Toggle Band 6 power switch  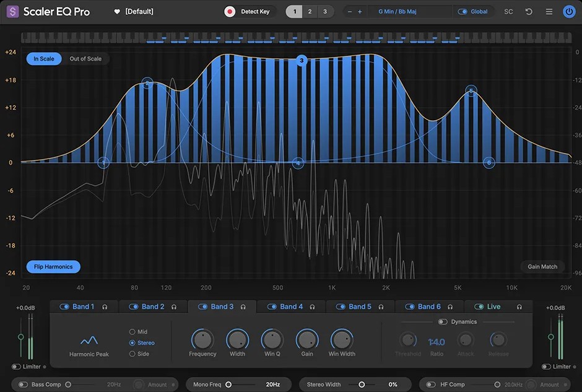(x=409, y=307)
